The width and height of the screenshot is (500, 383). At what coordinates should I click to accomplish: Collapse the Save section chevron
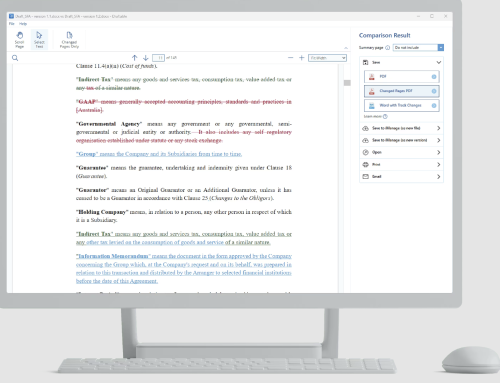click(x=439, y=62)
